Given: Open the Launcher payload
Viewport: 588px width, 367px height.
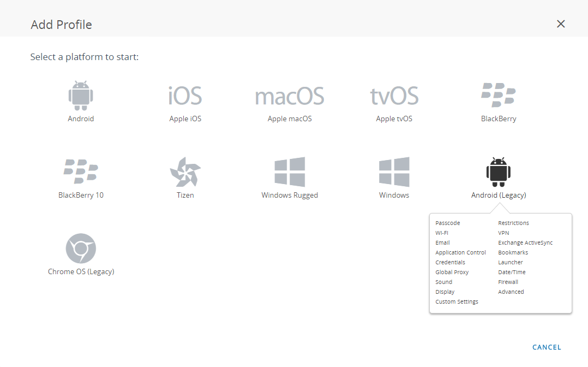Looking at the screenshot, I should tap(510, 262).
